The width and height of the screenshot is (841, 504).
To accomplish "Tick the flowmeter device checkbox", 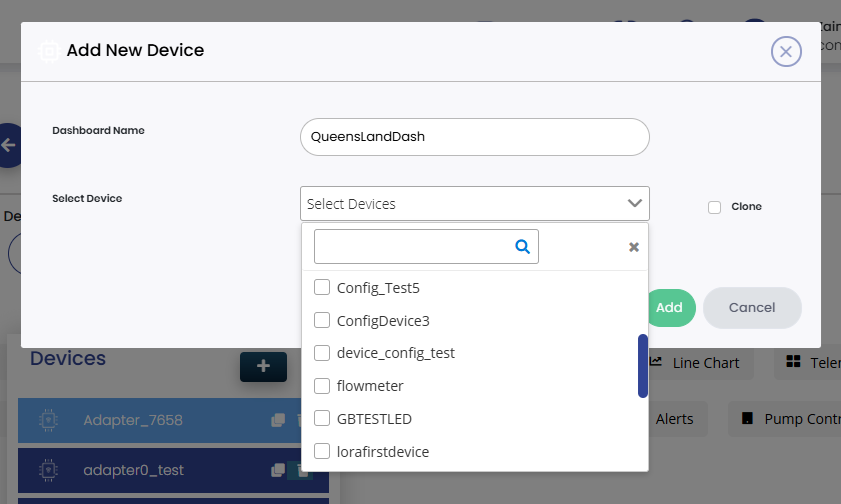I will coord(322,386).
